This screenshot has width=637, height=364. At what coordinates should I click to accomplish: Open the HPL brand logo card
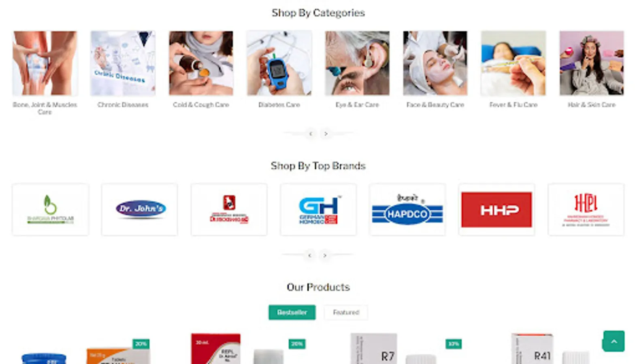(x=586, y=209)
